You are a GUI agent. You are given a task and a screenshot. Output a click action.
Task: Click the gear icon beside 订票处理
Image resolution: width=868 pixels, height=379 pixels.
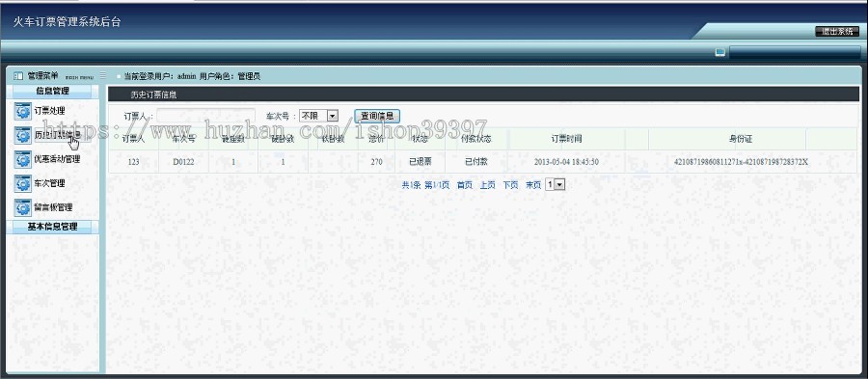click(23, 111)
